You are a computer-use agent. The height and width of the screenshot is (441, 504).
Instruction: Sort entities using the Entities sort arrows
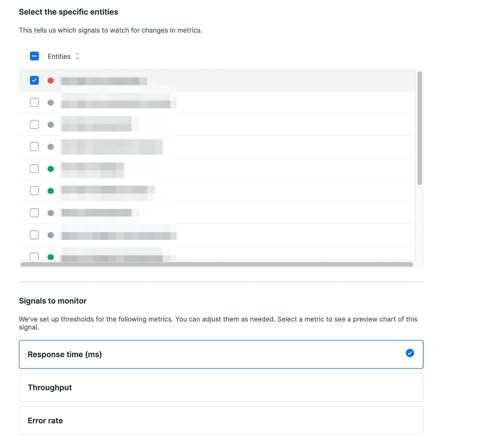[78, 56]
